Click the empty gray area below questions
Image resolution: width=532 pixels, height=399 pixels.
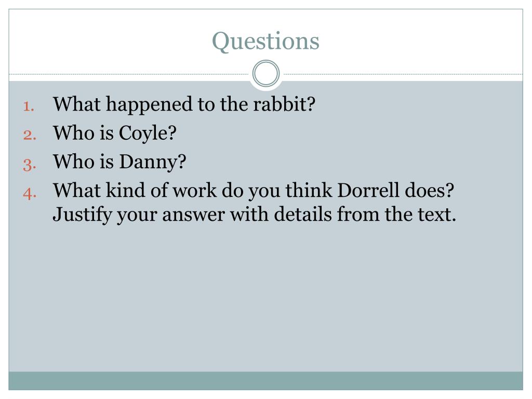(265, 299)
